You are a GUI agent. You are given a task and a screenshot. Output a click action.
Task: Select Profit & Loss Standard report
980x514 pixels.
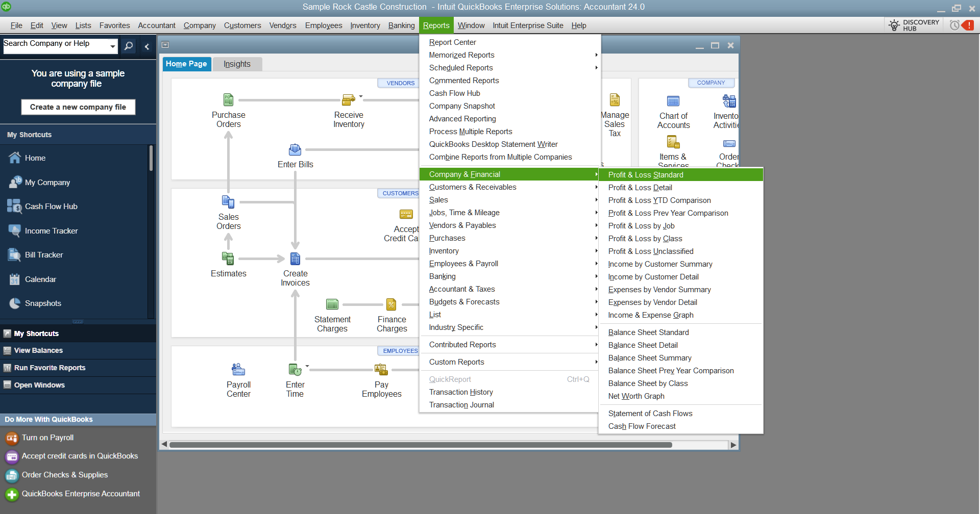(x=681, y=175)
